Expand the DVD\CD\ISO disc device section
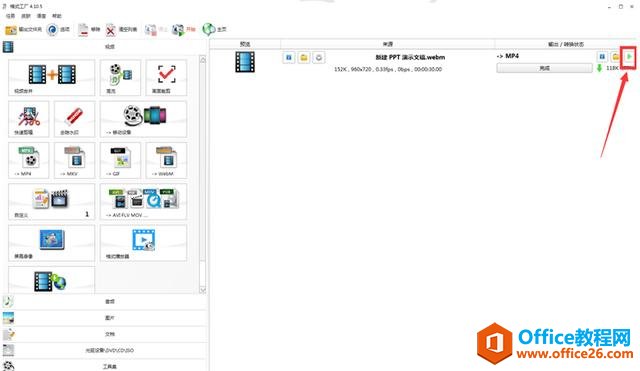640x371 pixels. [x=105, y=350]
